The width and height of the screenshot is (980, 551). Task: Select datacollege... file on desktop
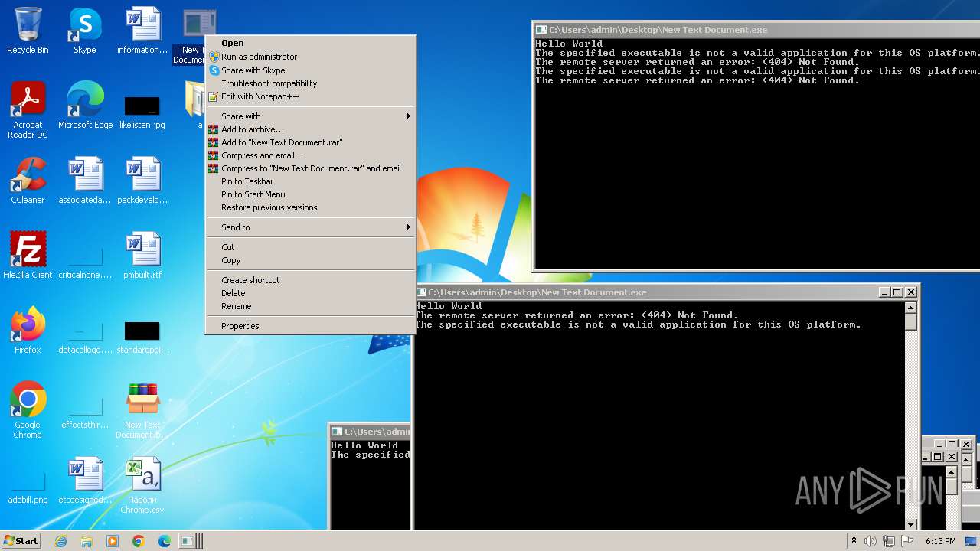pyautogui.click(x=85, y=339)
